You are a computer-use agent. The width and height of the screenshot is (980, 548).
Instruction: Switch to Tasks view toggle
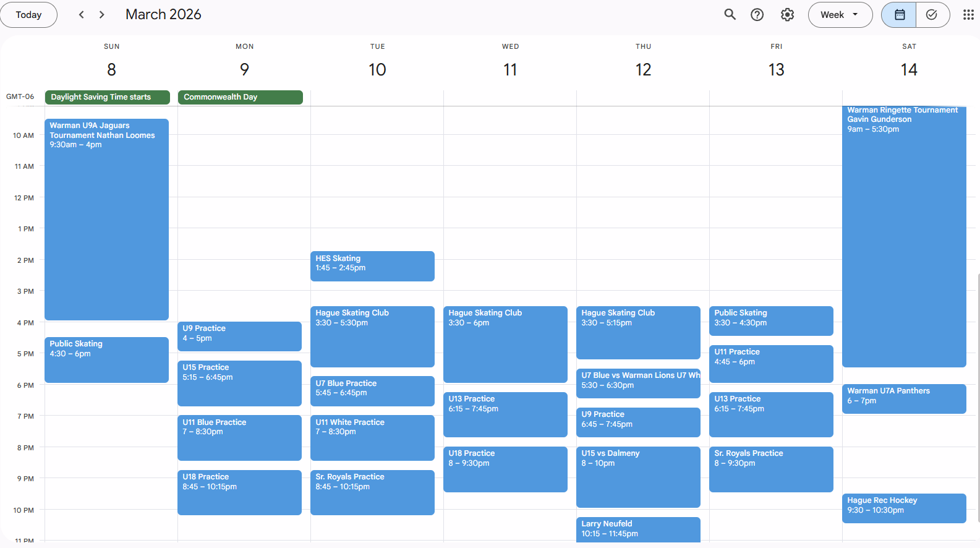point(932,15)
